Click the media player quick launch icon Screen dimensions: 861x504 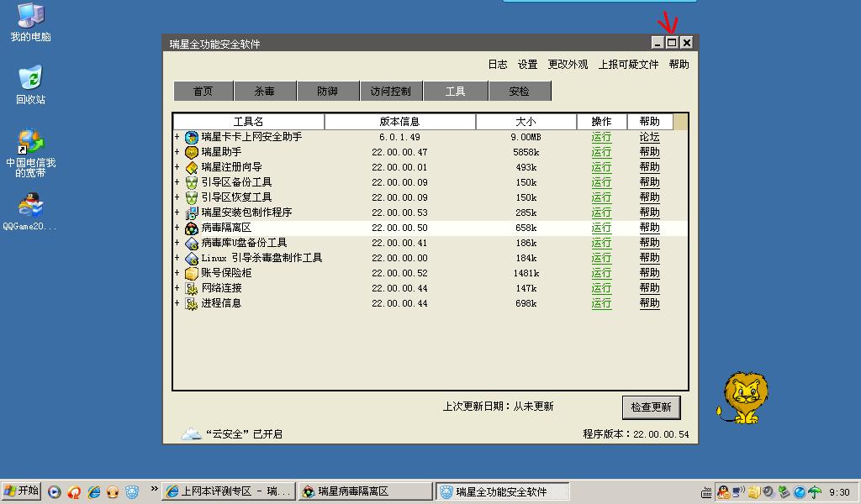click(54, 492)
